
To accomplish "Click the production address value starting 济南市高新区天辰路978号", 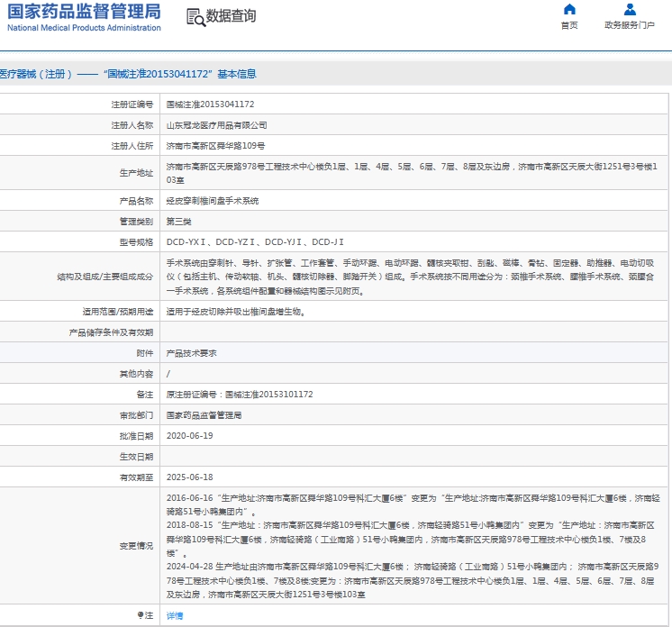I will pos(412,173).
